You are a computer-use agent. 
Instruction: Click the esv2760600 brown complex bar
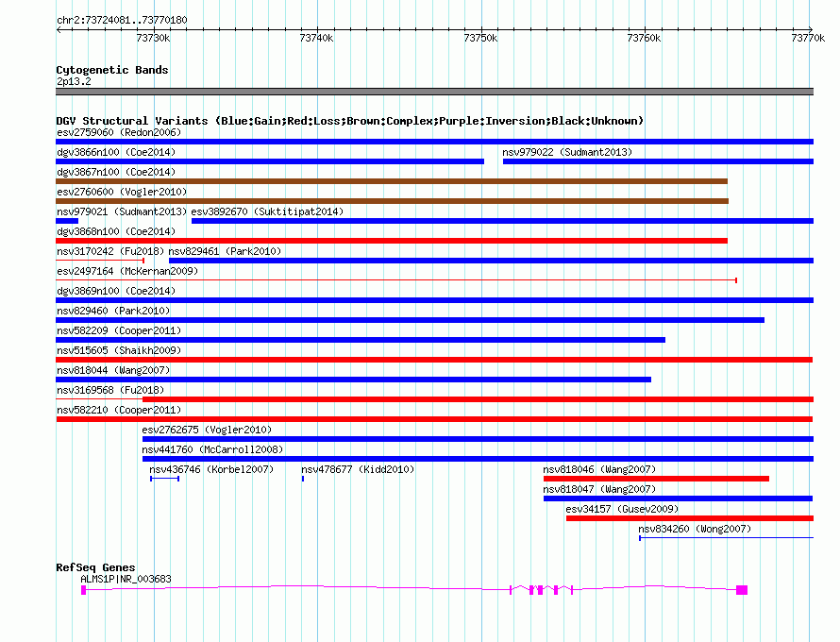[392, 201]
